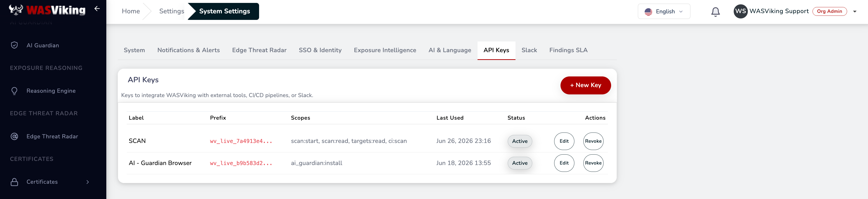Viewport: 868px width, 199px height.
Task: Click System Settings breadcrumb
Action: [x=224, y=11]
